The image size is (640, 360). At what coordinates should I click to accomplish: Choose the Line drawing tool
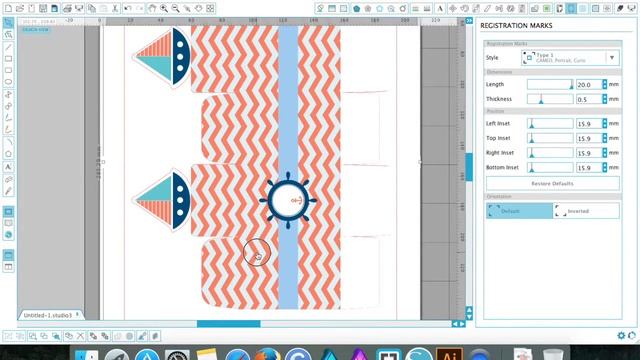8,47
